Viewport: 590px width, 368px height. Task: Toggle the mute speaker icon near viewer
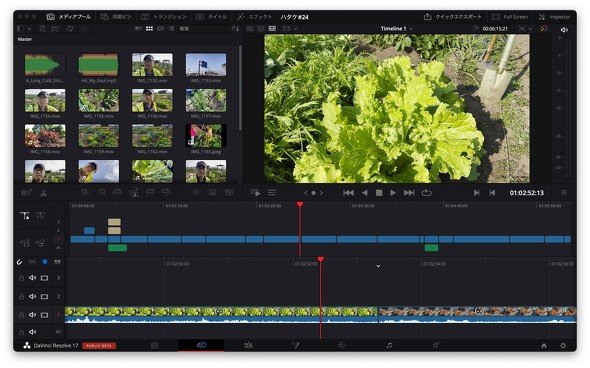coord(564,29)
